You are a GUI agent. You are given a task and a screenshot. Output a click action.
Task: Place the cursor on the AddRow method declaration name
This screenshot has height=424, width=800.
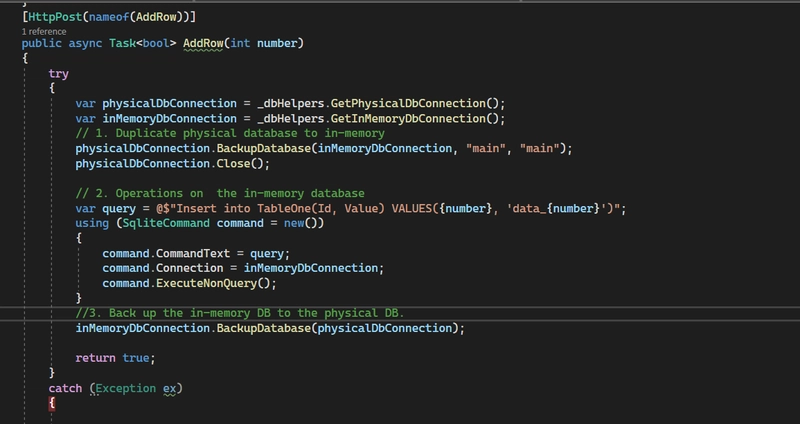click(203, 43)
